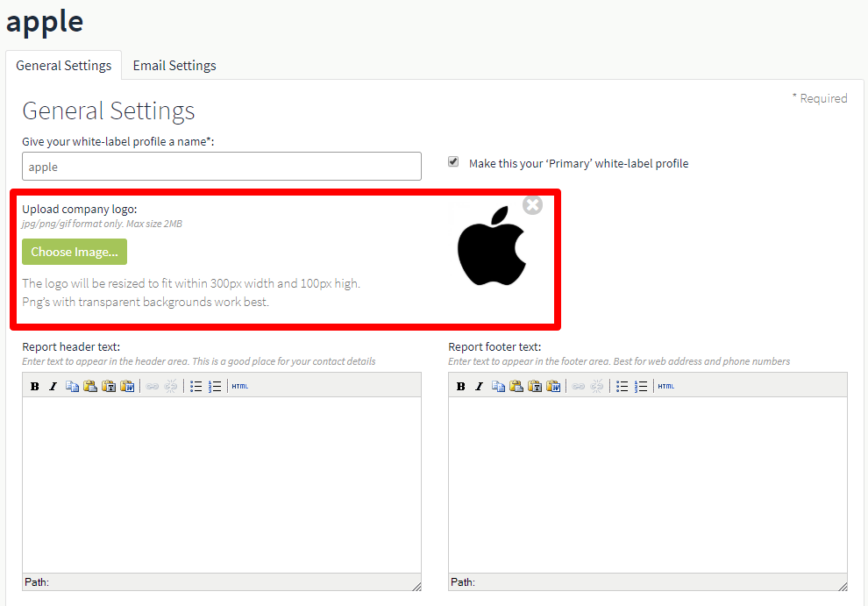
Task: Click the Choose Image button
Action: pos(75,252)
